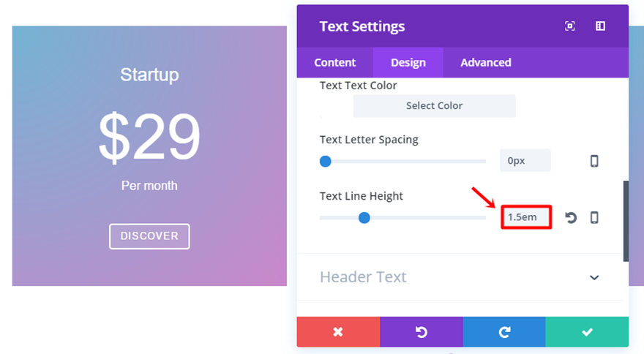Screen dimensions: 644x354
Task: Expand the Text Settings modal to fullscreen
Action: click(570, 26)
